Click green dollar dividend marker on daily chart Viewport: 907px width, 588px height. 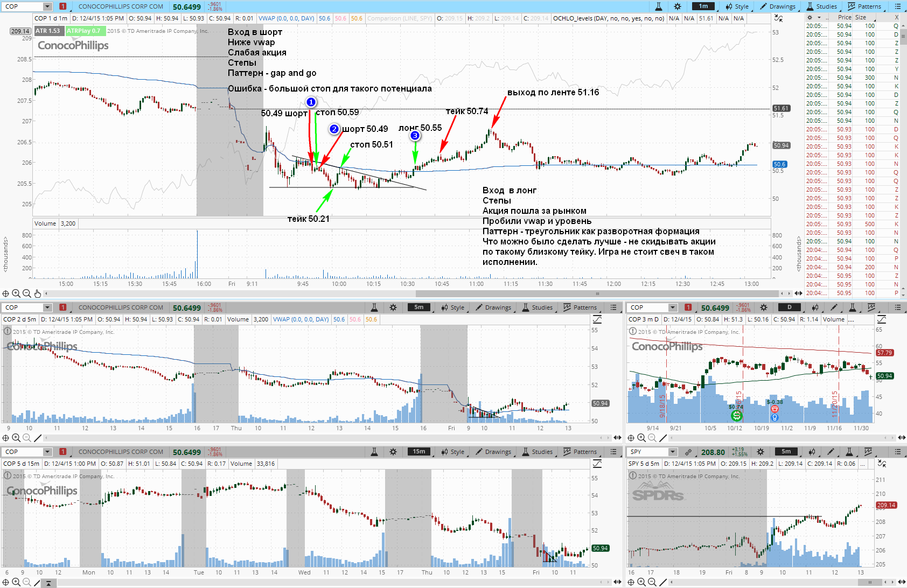coord(736,415)
